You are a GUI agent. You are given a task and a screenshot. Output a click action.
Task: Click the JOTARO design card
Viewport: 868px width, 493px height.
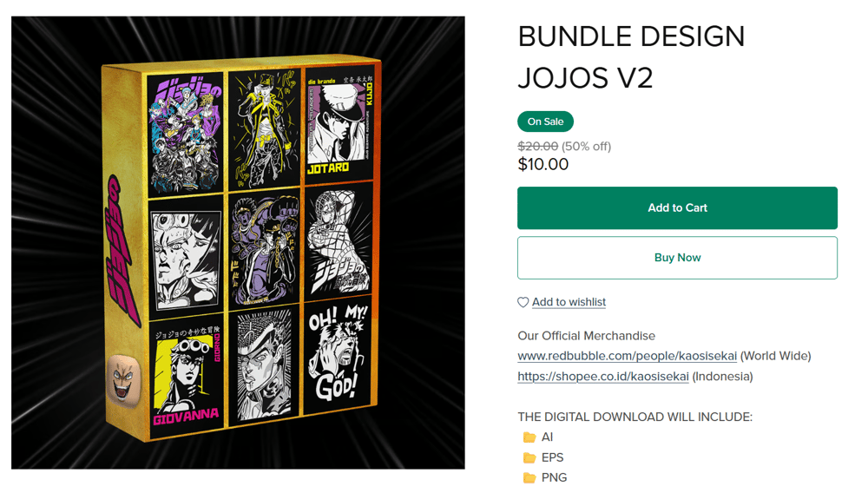coord(340,124)
